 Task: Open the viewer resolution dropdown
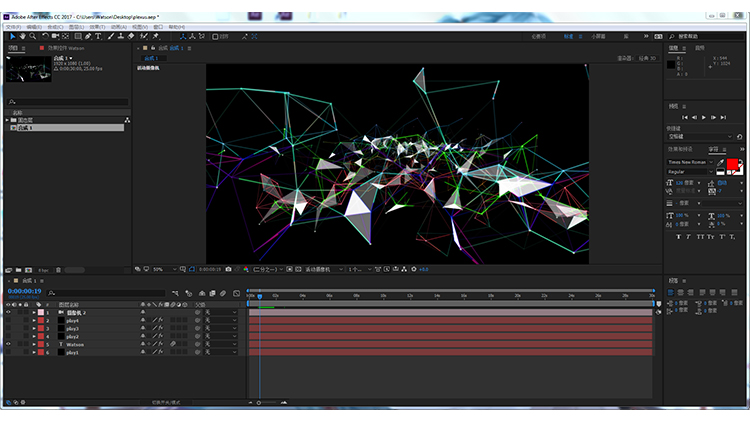pos(268,269)
